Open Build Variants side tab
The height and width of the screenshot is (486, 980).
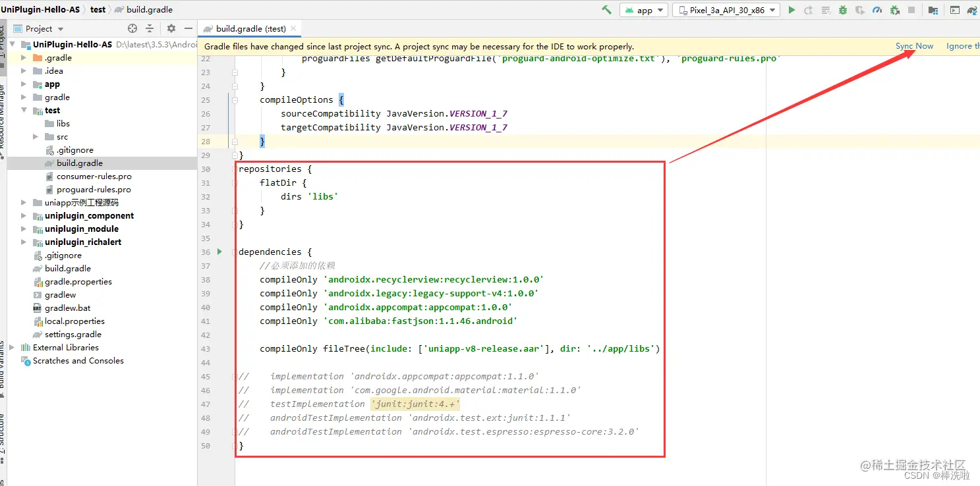tap(3, 369)
